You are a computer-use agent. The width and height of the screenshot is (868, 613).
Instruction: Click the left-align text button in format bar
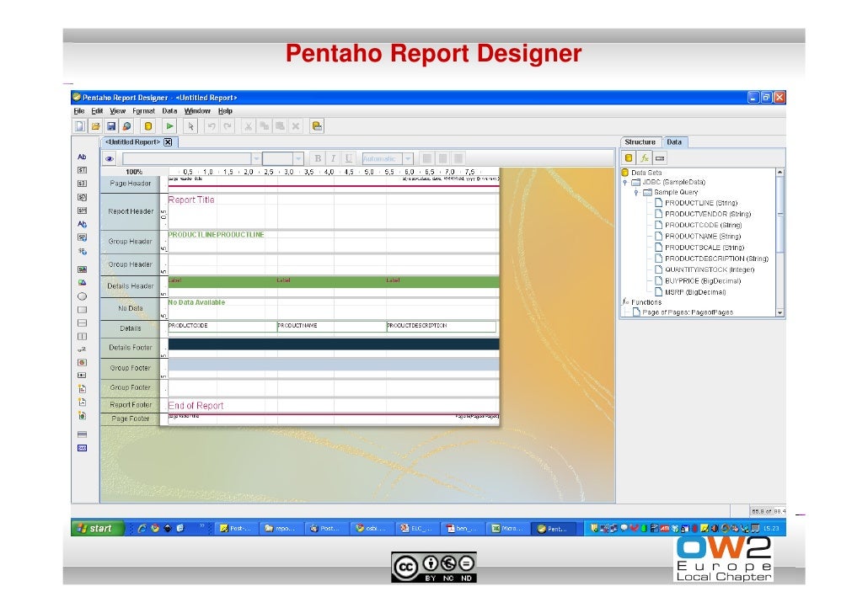point(426,159)
